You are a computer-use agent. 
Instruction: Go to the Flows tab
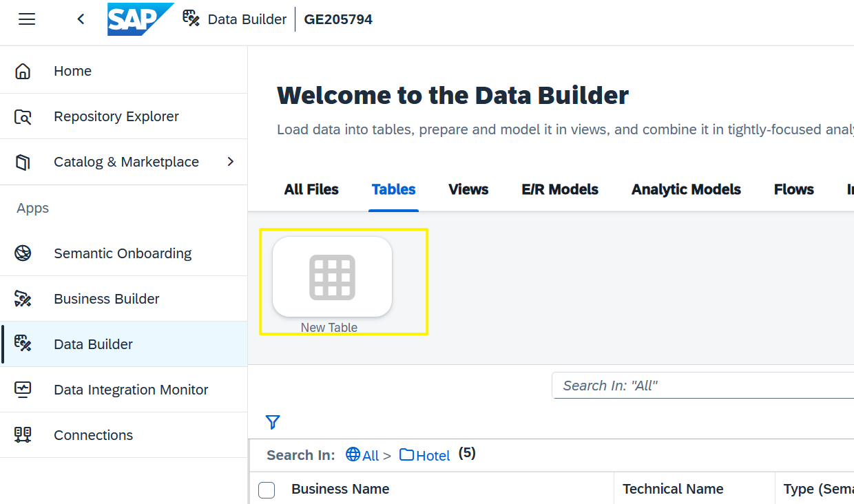[794, 189]
